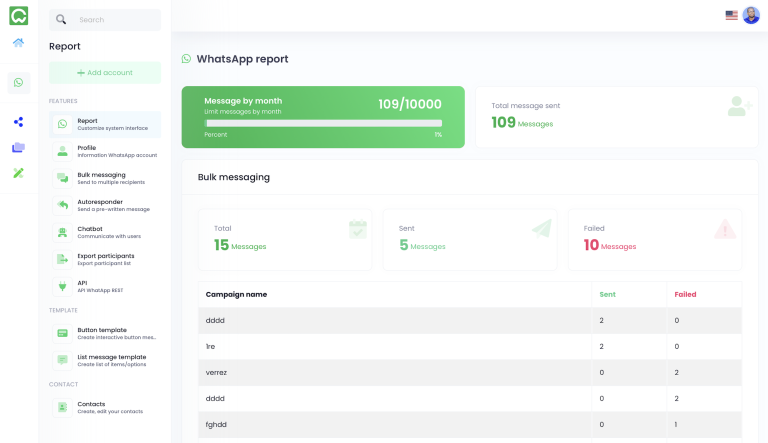Open Bulk messaging in sidebar
This screenshot has width=768, height=443.
coord(104,178)
